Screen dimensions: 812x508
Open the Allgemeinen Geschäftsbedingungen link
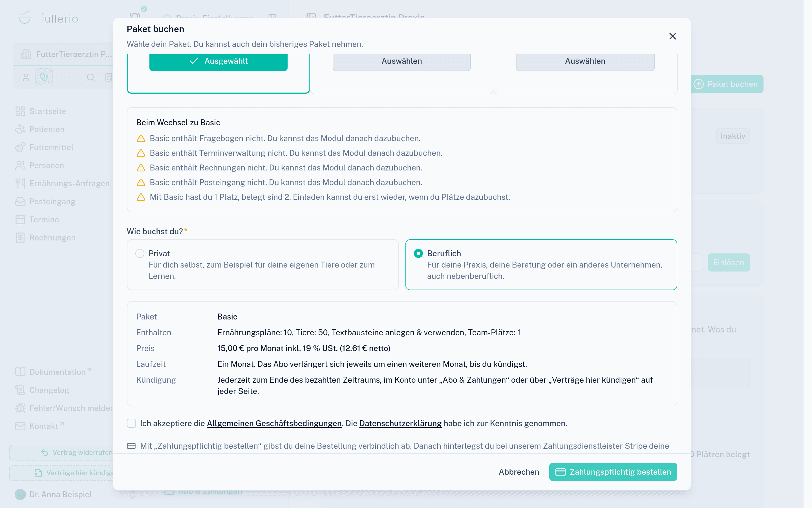tap(274, 423)
